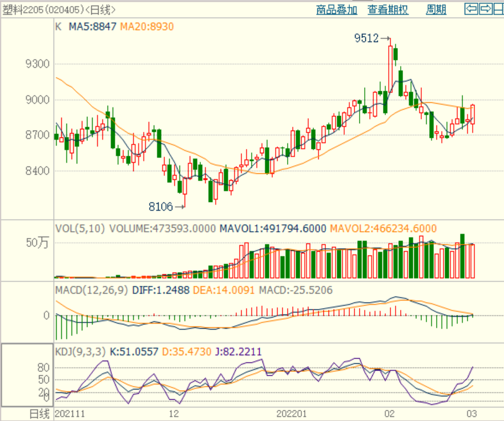Click the left arrow navigation icon
Screen dimensions: 504x421
pyautogui.click(x=471, y=9)
